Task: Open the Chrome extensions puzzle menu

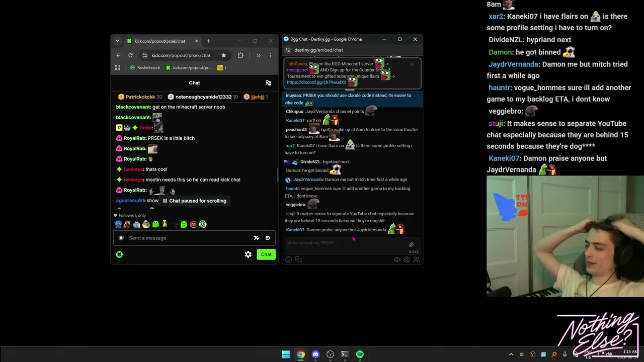Action: tap(240, 55)
